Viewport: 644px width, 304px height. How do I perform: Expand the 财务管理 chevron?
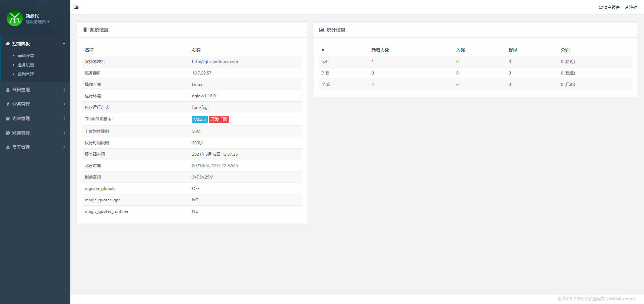point(64,133)
